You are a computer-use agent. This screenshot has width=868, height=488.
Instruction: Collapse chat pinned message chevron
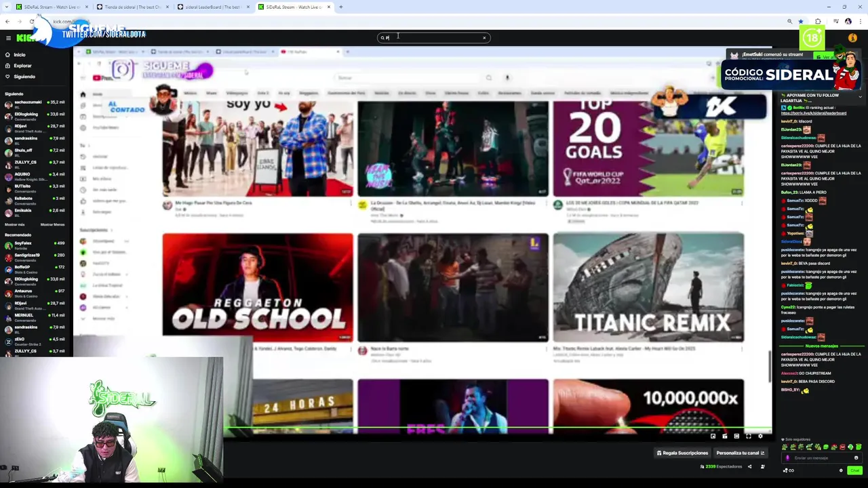[x=860, y=96]
